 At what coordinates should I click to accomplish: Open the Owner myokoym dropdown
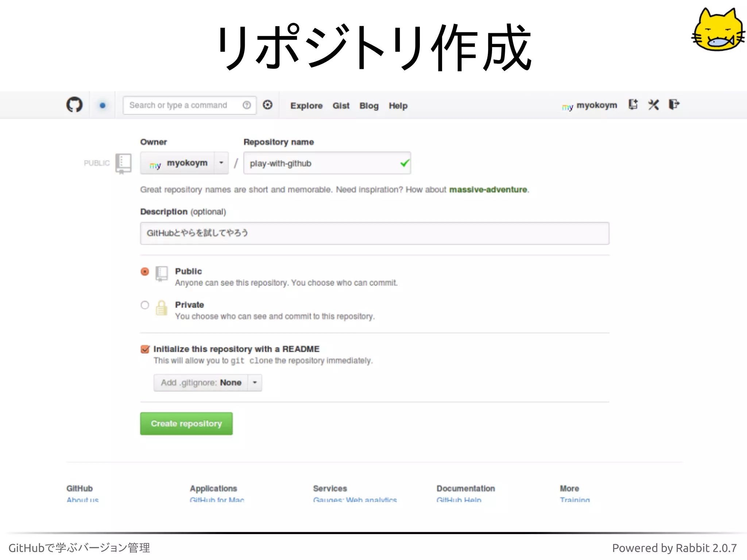coord(185,163)
